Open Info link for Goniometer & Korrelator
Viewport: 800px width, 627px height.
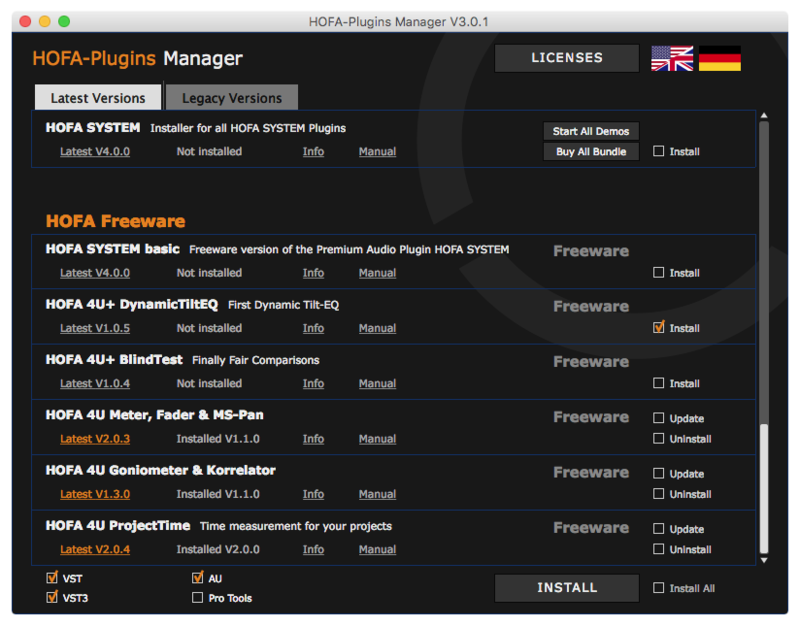click(x=313, y=494)
